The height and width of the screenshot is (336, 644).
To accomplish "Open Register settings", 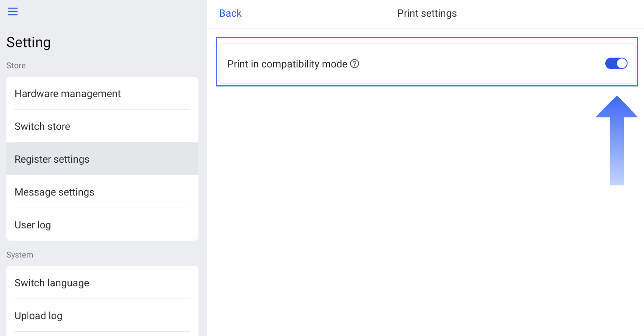I will pos(52,159).
